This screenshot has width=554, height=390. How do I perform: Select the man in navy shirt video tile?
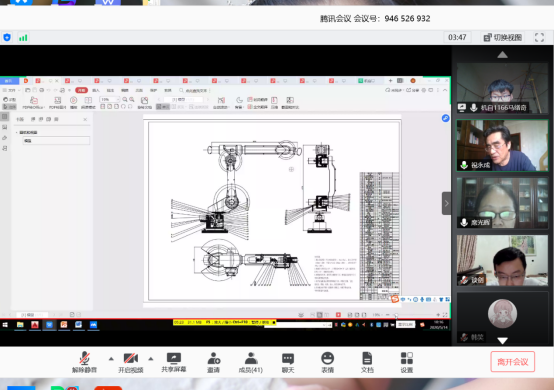(502, 146)
